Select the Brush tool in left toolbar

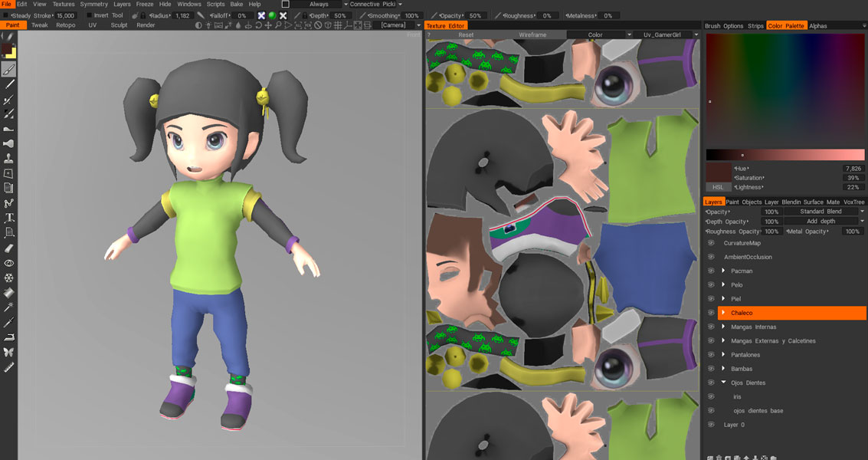click(x=9, y=69)
